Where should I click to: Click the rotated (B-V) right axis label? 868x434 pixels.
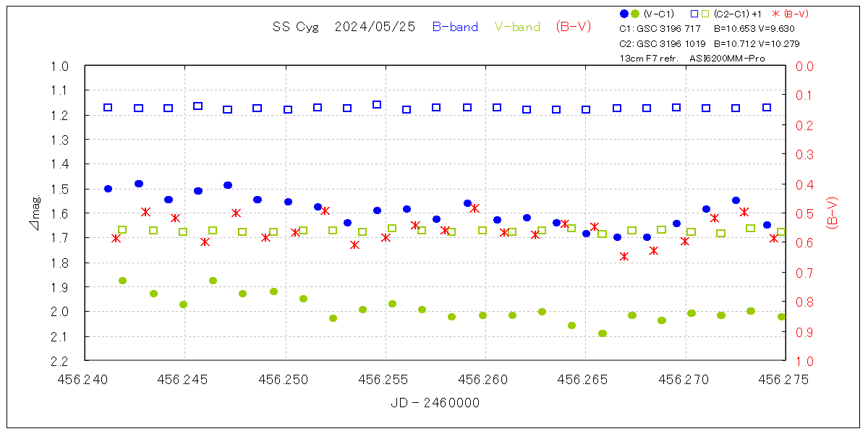(832, 213)
